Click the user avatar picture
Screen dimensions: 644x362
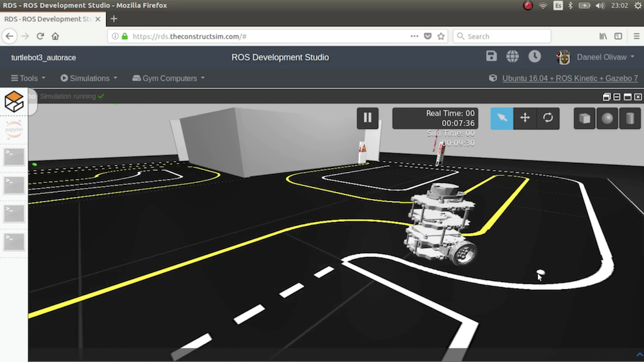point(563,57)
